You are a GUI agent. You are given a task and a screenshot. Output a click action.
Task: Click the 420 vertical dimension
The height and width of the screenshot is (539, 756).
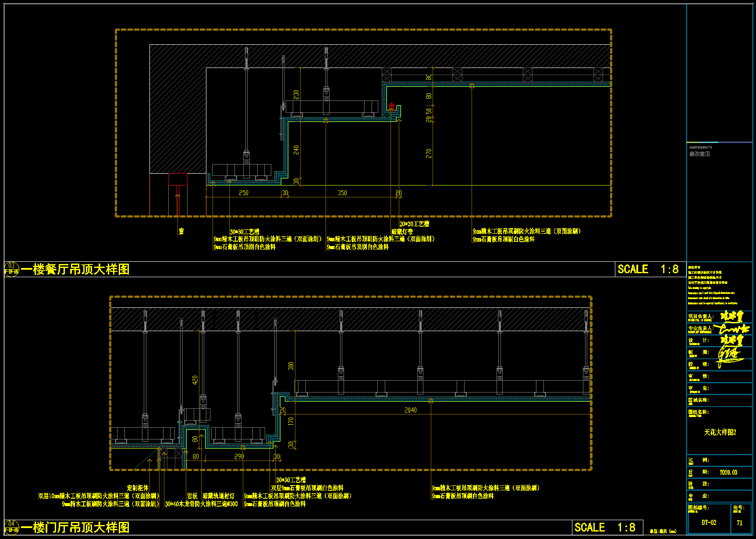(x=195, y=380)
